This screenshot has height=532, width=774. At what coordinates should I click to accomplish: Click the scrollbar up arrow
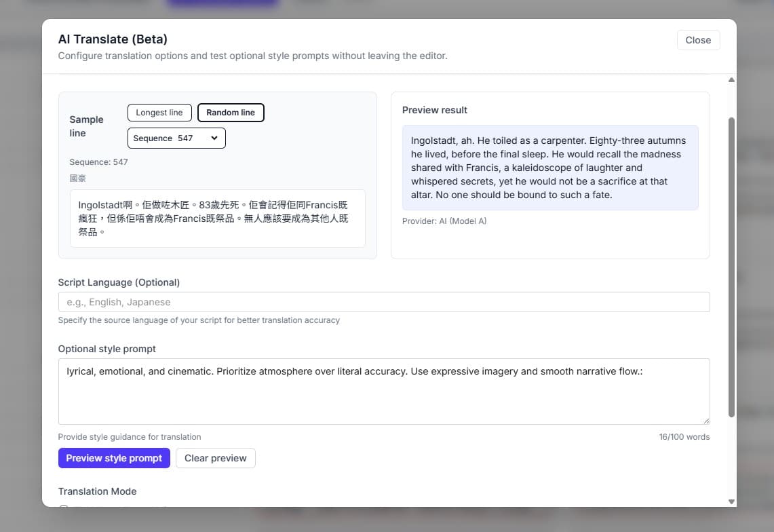pyautogui.click(x=731, y=80)
